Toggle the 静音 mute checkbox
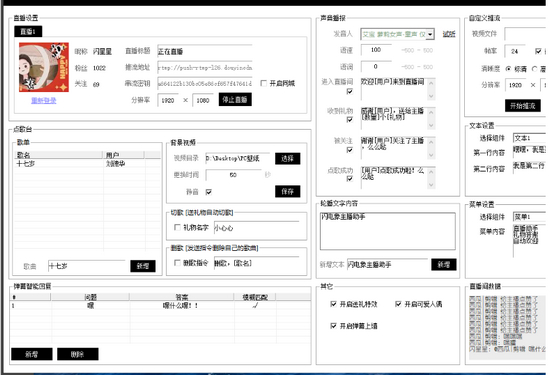Image resolution: width=550 pixels, height=375 pixels. (209, 192)
